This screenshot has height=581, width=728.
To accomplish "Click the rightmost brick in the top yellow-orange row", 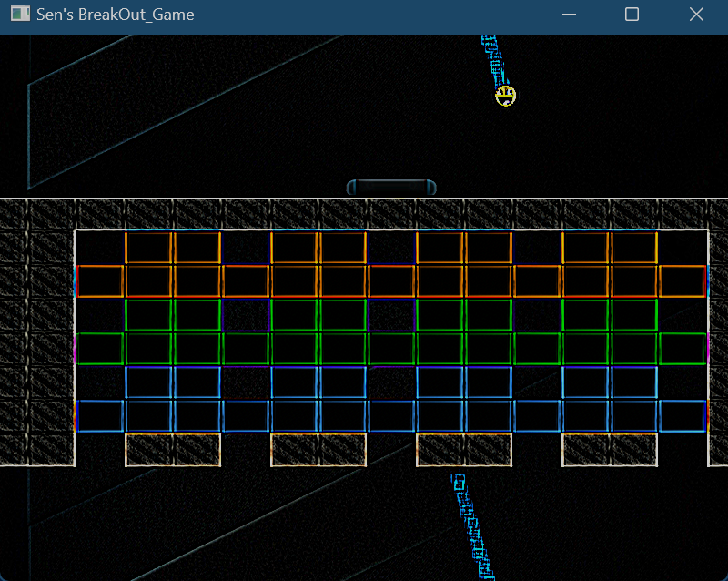I will click(x=634, y=248).
